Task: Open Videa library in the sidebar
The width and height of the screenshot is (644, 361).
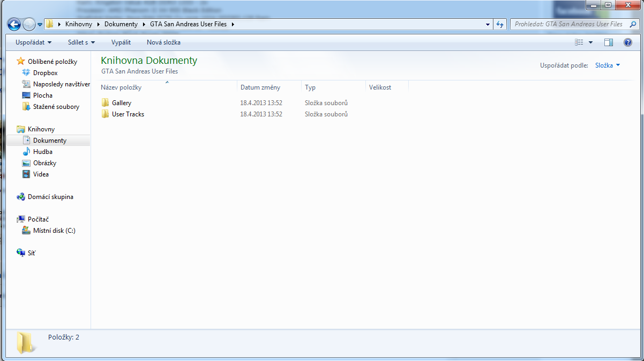Action: point(41,174)
